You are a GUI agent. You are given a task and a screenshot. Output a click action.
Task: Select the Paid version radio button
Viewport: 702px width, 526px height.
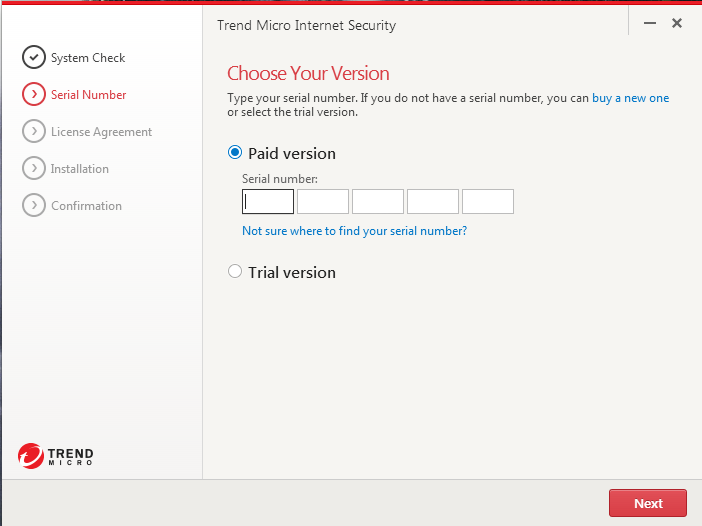[235, 153]
